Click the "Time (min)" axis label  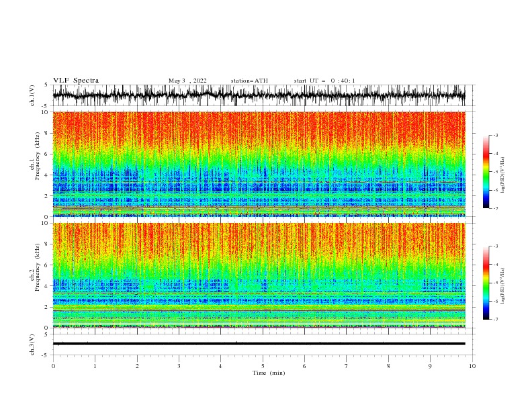[269, 373]
